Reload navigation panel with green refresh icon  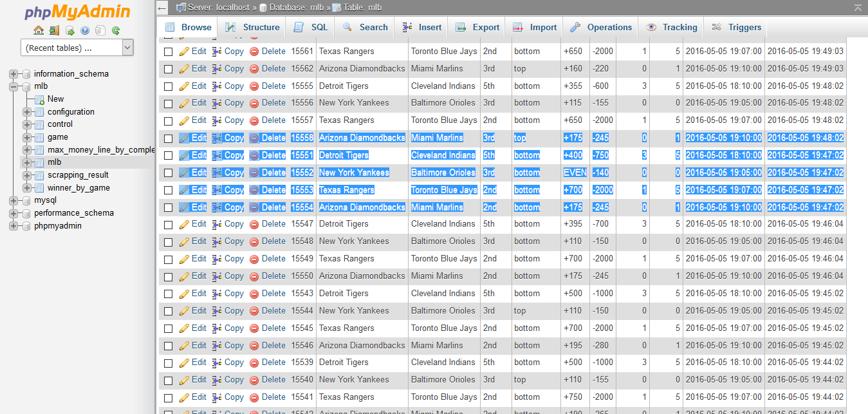tap(116, 30)
